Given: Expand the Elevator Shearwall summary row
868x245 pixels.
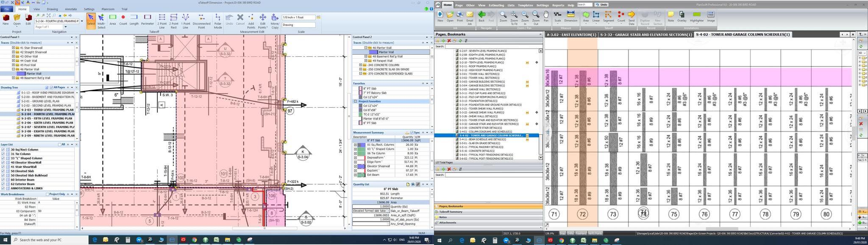Looking at the screenshot, I should pos(355,166).
